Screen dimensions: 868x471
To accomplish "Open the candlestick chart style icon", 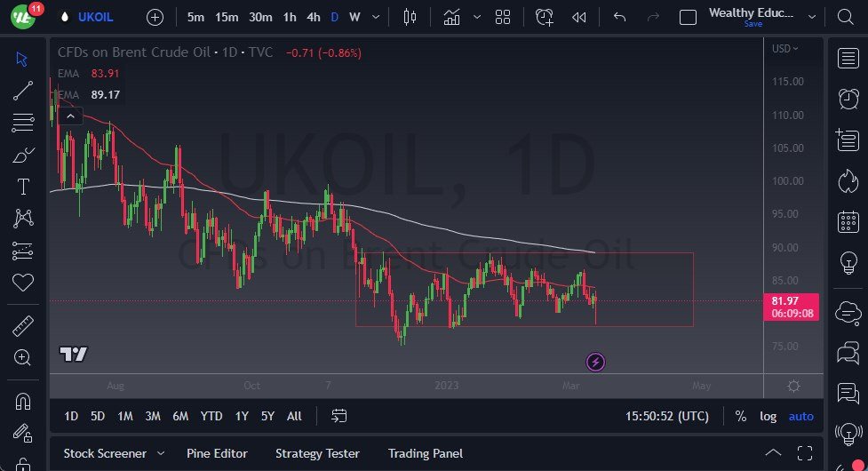I will pos(410,17).
